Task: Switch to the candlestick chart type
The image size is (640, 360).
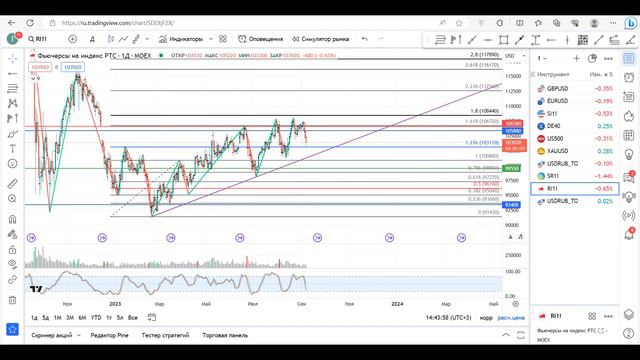Action: click(111, 39)
